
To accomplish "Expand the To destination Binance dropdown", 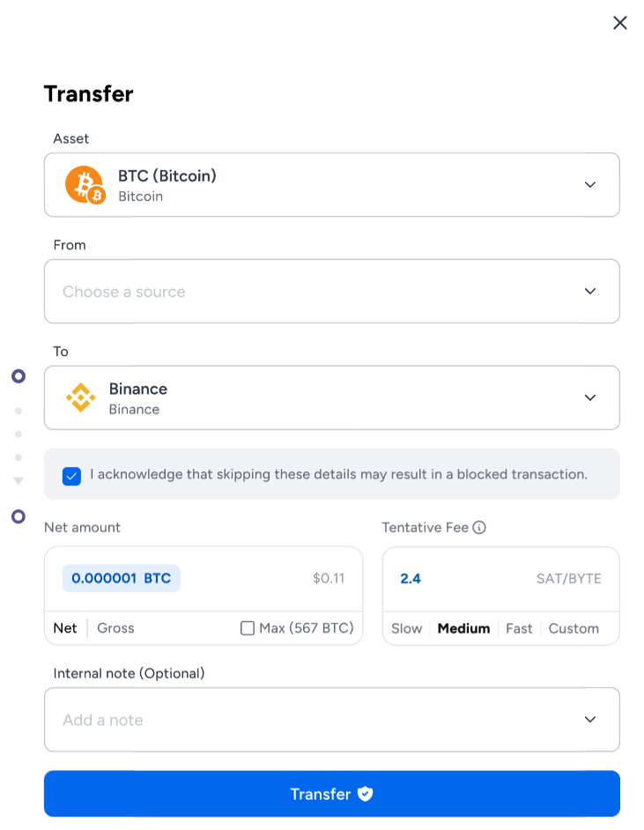I will pos(332,397).
